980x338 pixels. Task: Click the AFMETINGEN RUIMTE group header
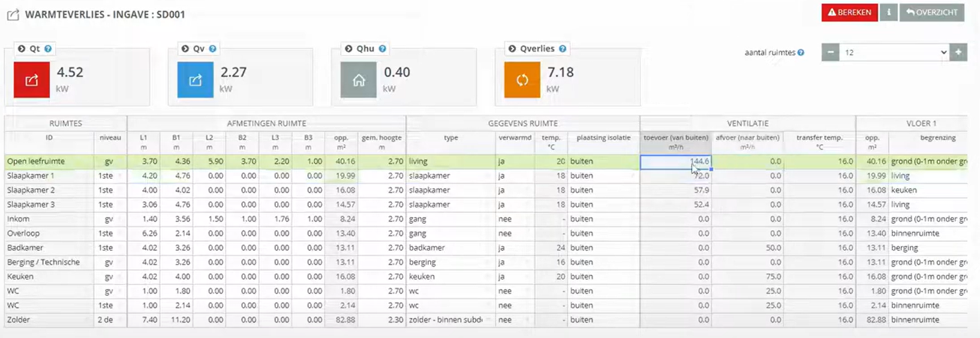tap(266, 123)
